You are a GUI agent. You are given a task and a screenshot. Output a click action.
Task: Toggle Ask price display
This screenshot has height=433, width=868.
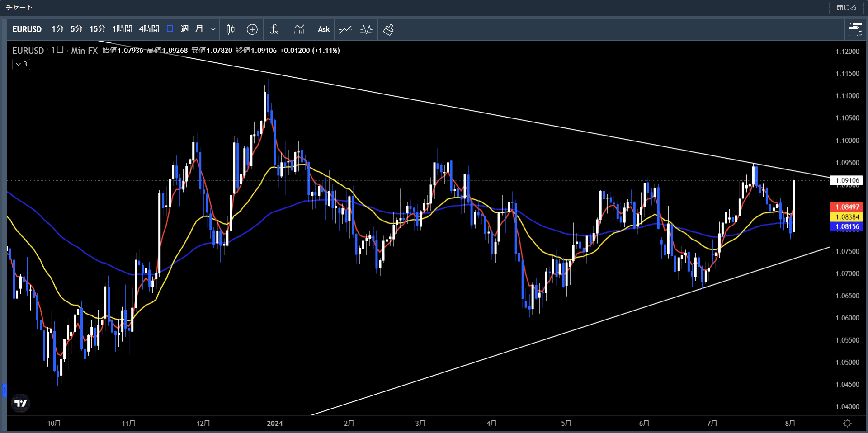coord(324,29)
